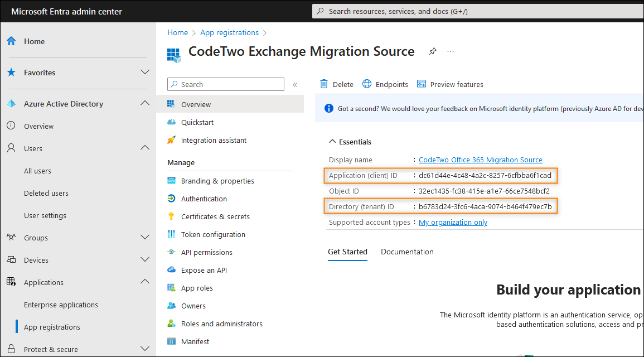Click the Home house icon in sidebar
The width and height of the screenshot is (644, 357).
coord(11,41)
